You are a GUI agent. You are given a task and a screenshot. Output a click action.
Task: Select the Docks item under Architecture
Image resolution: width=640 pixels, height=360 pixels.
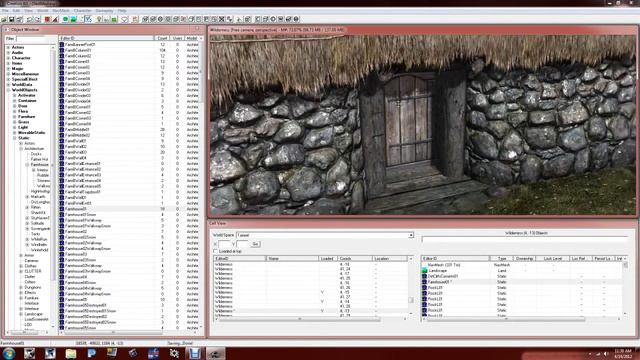pyautogui.click(x=36, y=154)
